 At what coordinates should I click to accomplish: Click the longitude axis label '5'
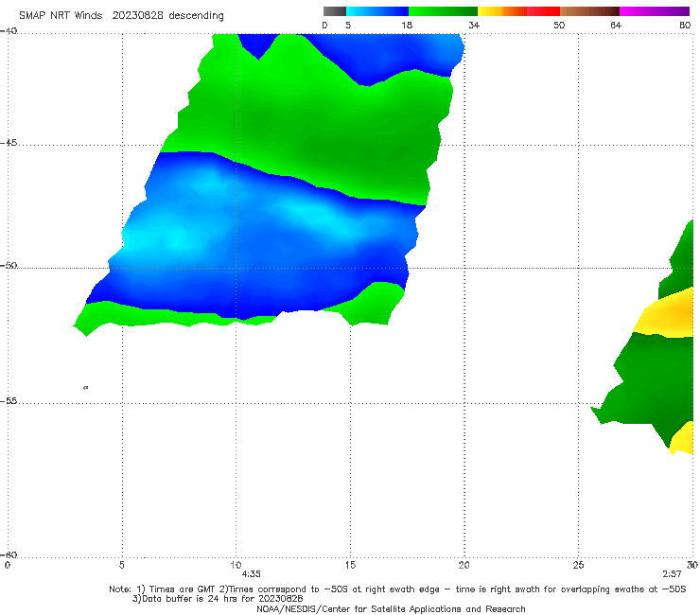(121, 565)
